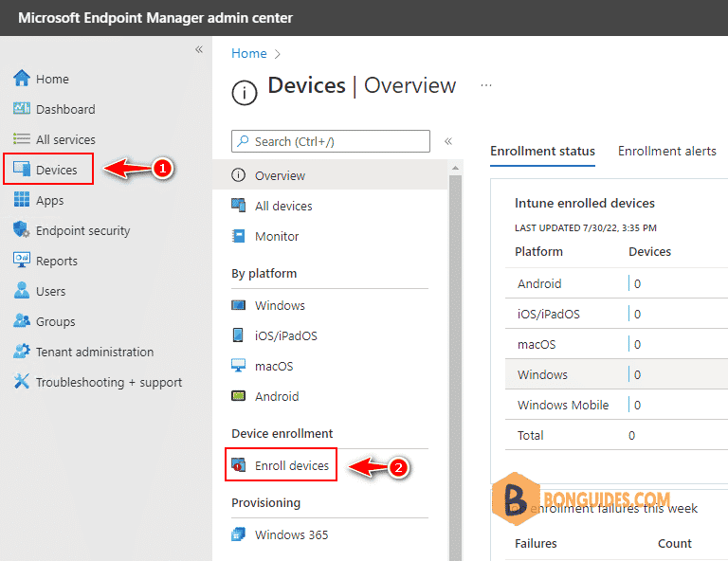Screen dimensions: 728x561
Task: Collapse the main left sidebar
Action: point(199,49)
